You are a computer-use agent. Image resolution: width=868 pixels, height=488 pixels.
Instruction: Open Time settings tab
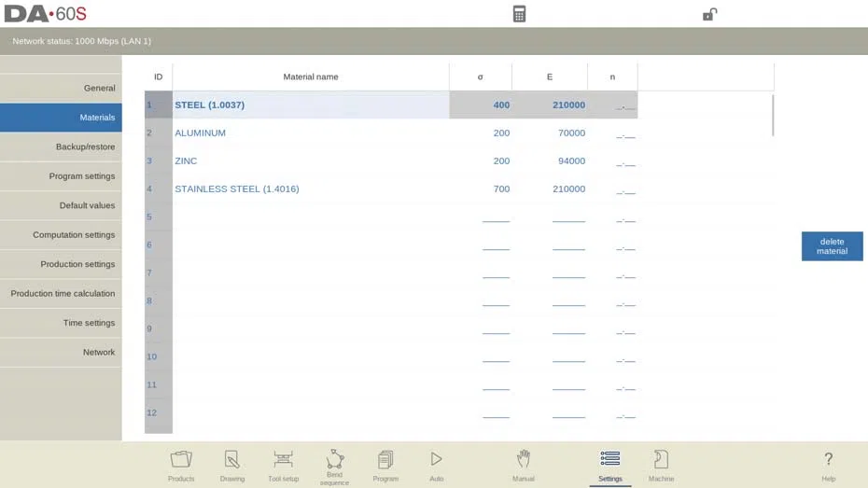(61, 323)
